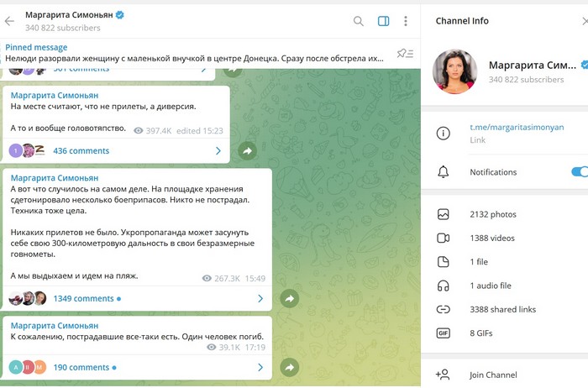The height and width of the screenshot is (388, 588).
Task: Expand the 1349 comments thread arrow
Action: [x=260, y=298]
